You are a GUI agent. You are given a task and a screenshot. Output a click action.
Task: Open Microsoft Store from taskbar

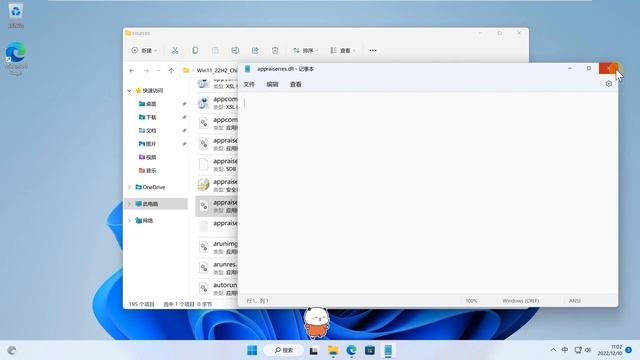click(370, 350)
